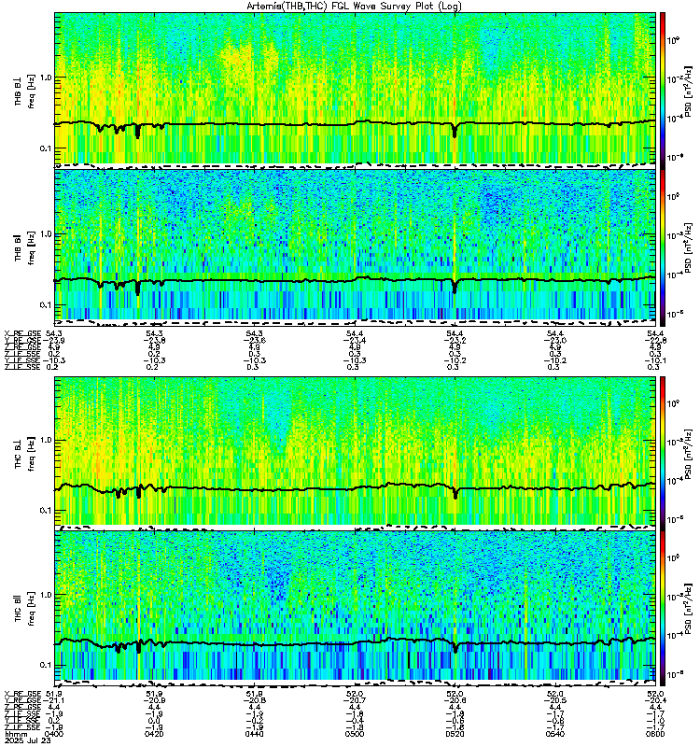
Task: Click the color bar beside the THB B∥ panel
Action: (x=663, y=248)
